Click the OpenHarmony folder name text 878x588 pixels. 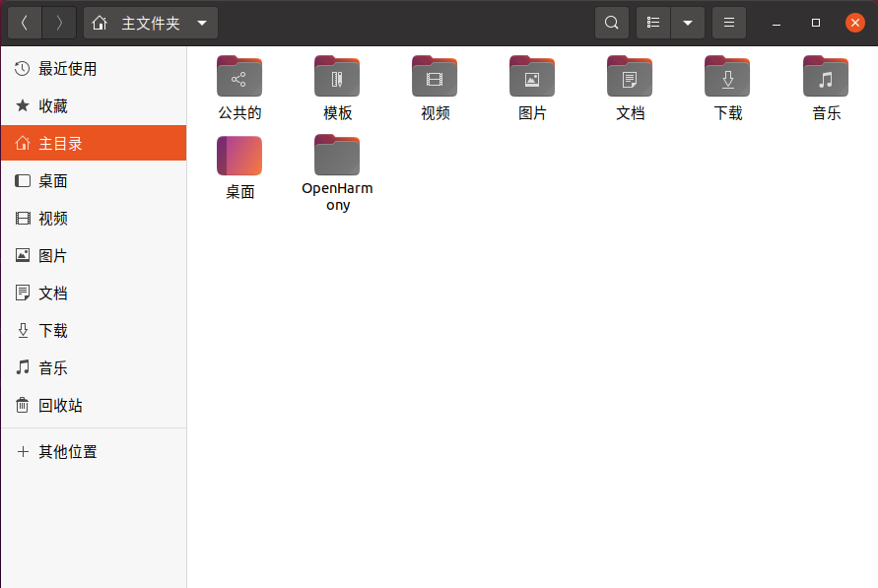(338, 196)
